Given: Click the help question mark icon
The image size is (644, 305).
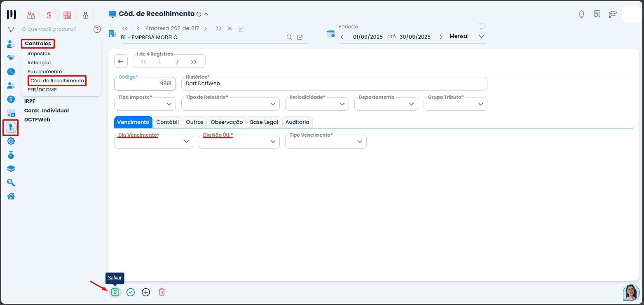Looking at the screenshot, I should tap(97, 29).
